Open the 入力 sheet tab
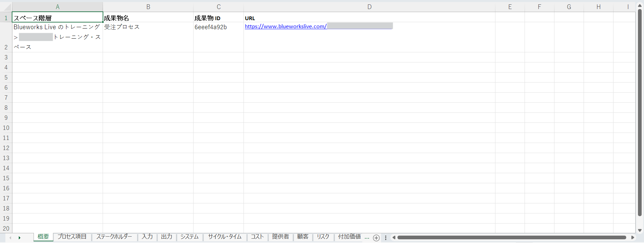The width and height of the screenshot is (644, 243). coord(147,237)
